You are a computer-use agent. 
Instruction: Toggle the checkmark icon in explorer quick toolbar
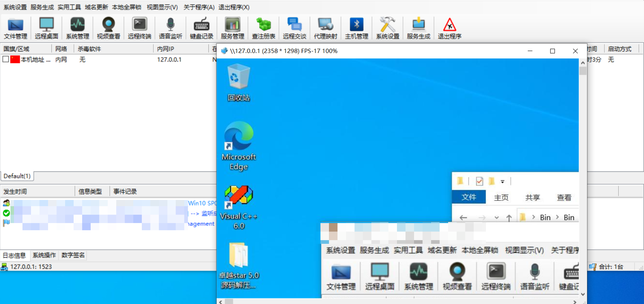coord(479,181)
